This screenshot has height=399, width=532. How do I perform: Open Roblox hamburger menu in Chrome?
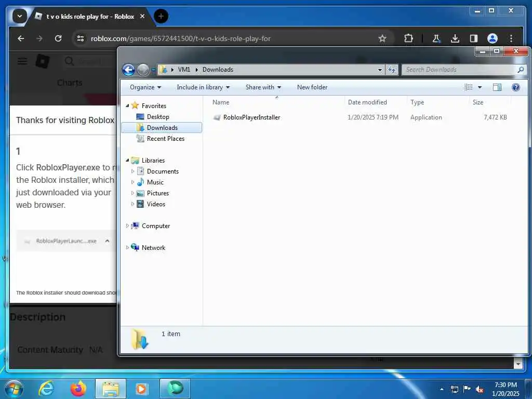pyautogui.click(x=22, y=61)
